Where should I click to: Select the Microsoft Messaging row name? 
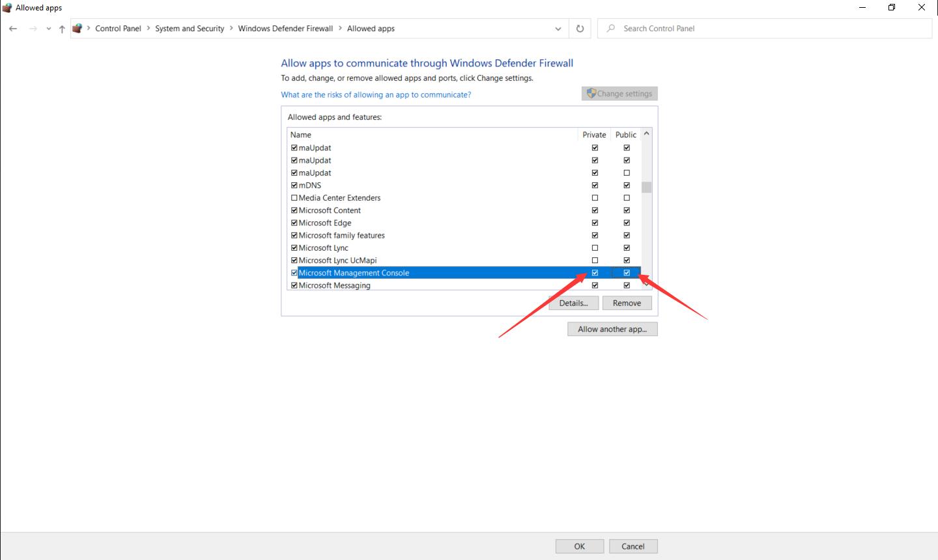click(x=334, y=285)
